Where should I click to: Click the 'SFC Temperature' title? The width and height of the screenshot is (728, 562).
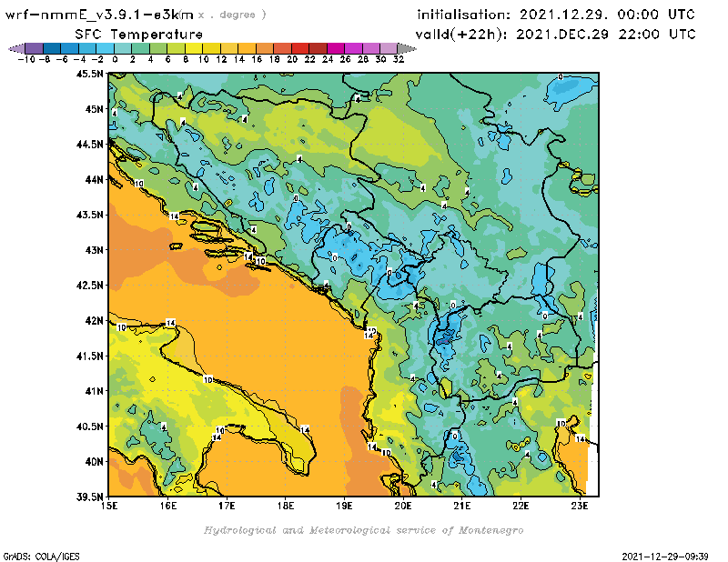[139, 35]
